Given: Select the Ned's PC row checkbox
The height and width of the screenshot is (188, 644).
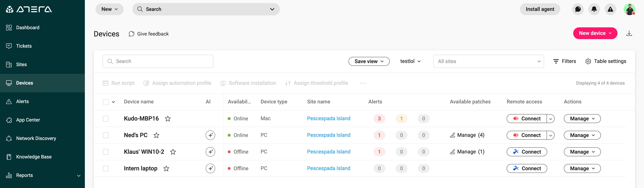Looking at the screenshot, I should point(106,135).
